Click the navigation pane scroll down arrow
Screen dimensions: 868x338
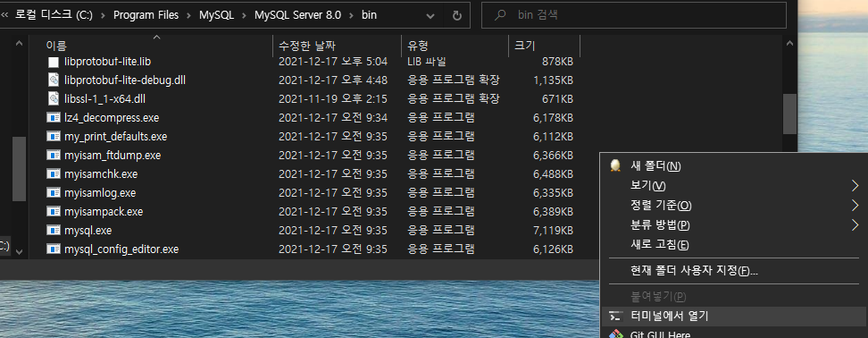(20, 251)
